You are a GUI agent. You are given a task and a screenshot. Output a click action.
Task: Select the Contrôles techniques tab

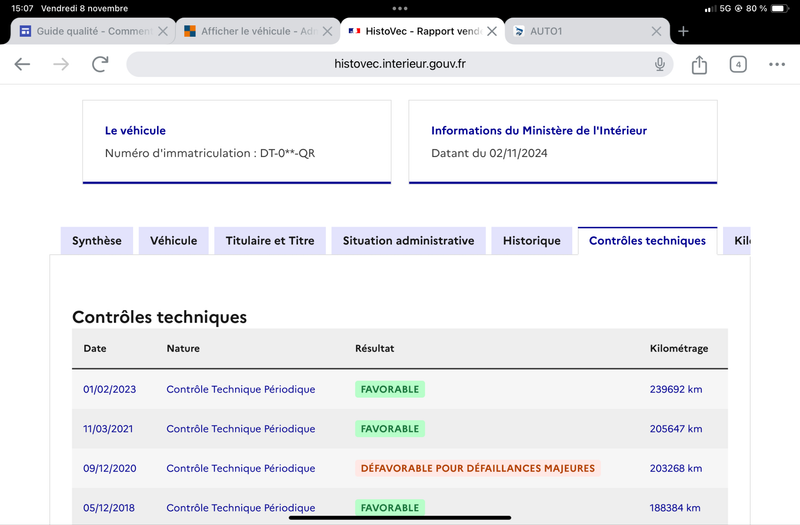[647, 241]
